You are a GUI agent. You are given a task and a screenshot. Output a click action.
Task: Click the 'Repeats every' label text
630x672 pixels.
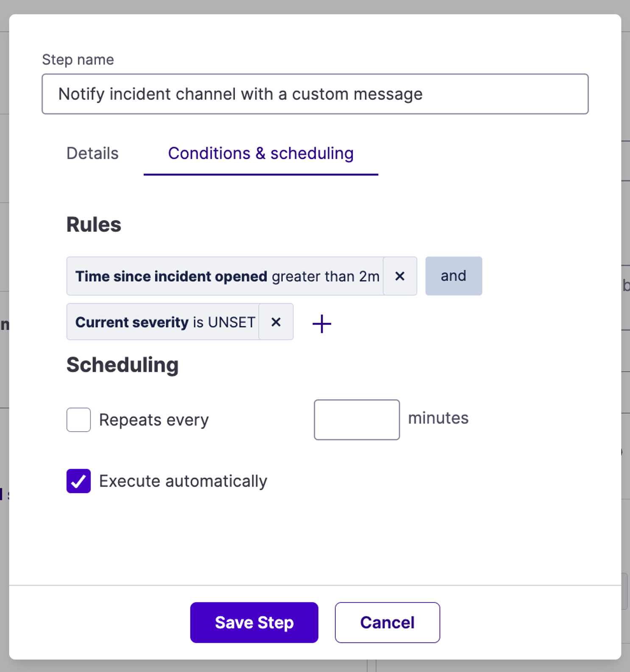coord(154,420)
